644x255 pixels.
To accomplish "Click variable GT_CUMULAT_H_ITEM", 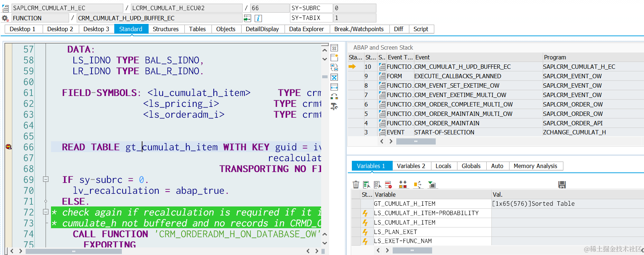I will point(405,204).
